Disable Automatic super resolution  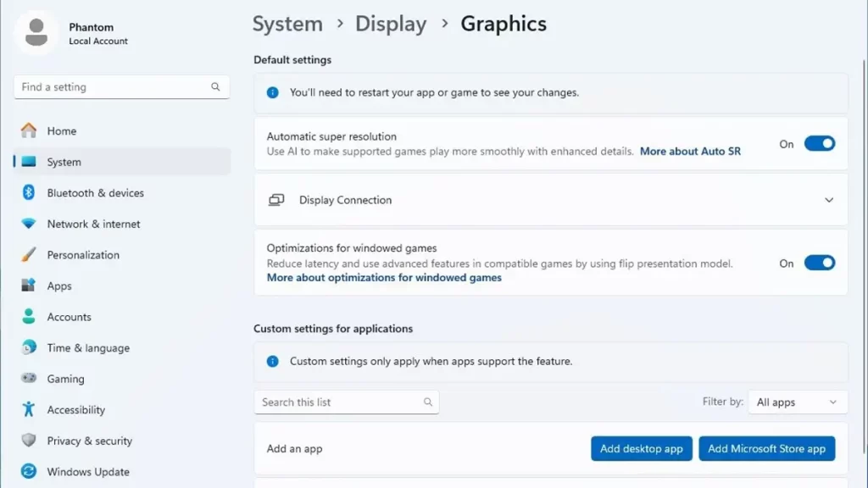coord(819,143)
